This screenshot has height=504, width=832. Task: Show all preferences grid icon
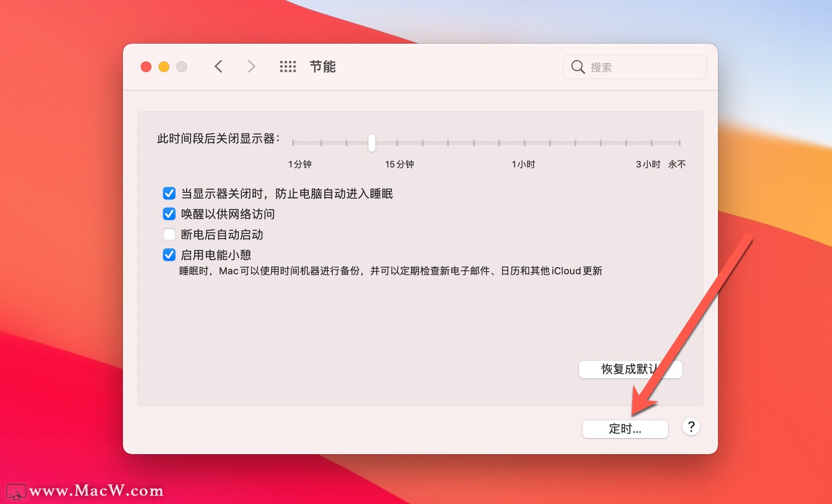288,67
